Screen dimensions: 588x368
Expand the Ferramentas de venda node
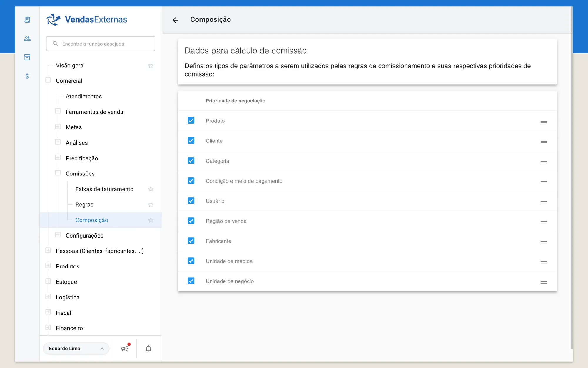coord(58,111)
